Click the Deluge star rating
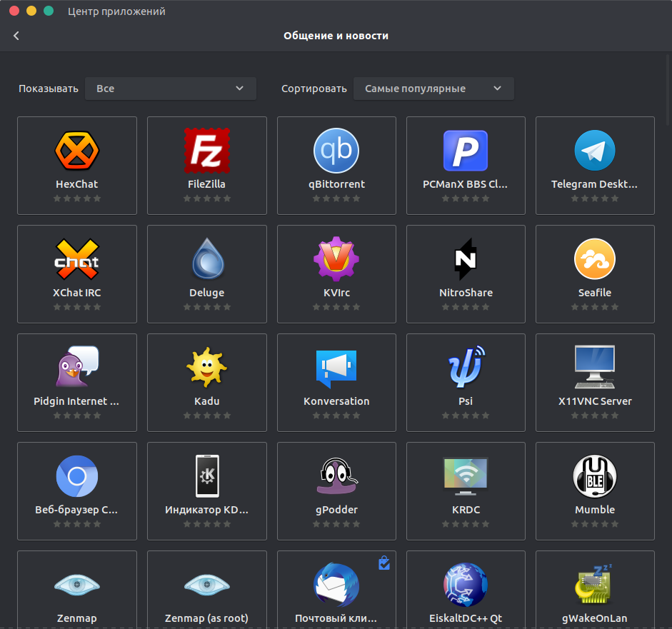Screen dimensions: 672x629 207,307
